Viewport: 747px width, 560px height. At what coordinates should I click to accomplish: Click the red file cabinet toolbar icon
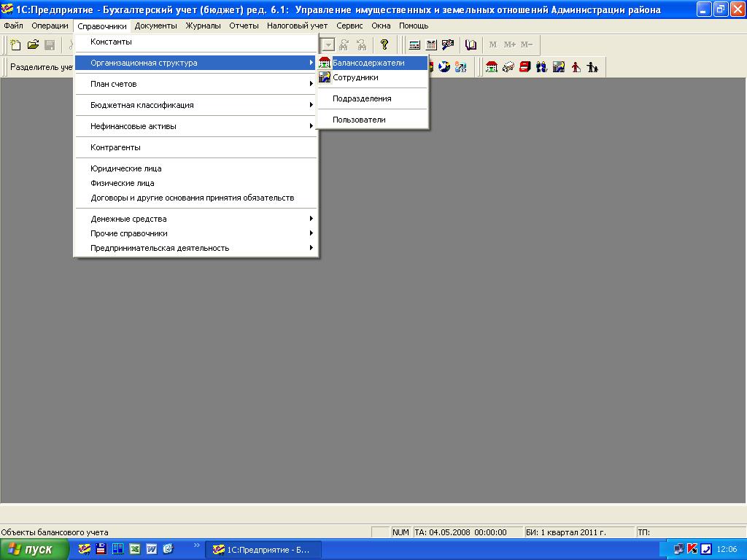click(525, 67)
